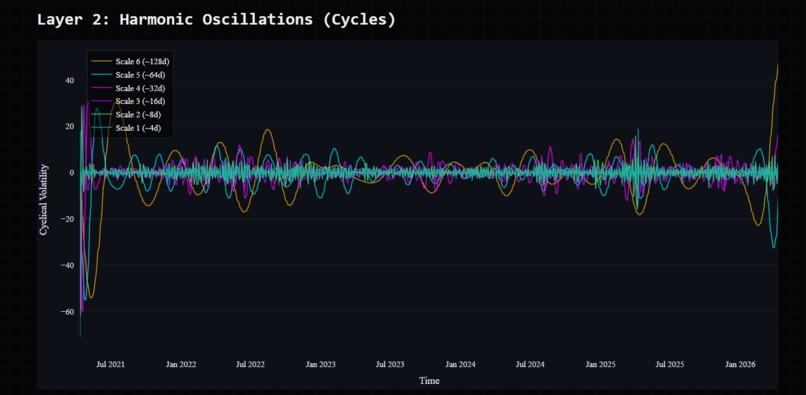
Task: Toggle the Scale 1 (~4d) legend entry
Action: [126, 128]
